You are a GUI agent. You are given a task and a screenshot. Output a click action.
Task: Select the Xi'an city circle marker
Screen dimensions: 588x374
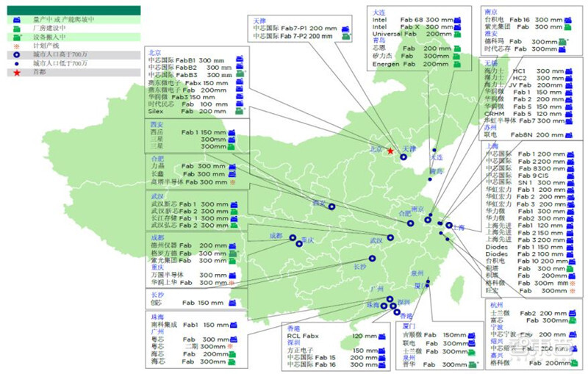coord(331,206)
